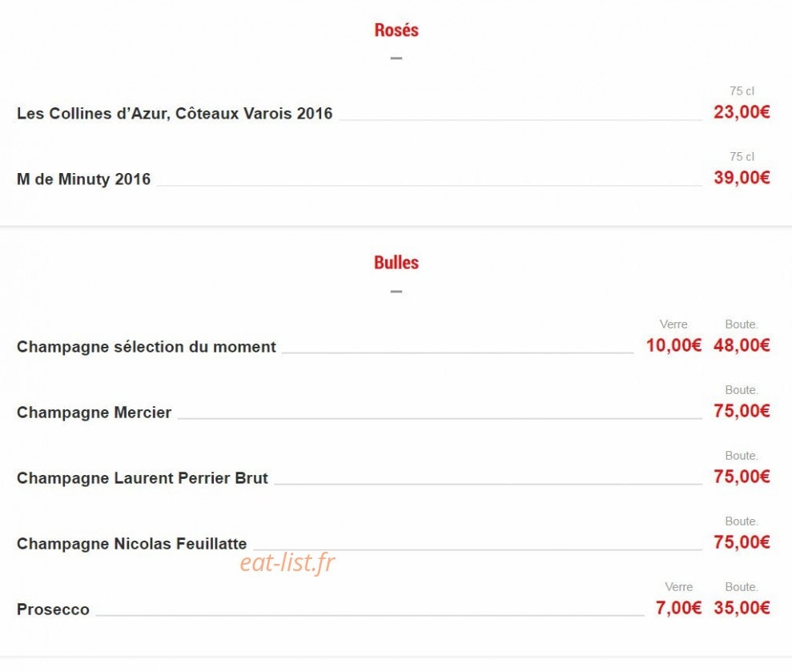Choose Champagne Mercier entry

(x=94, y=412)
